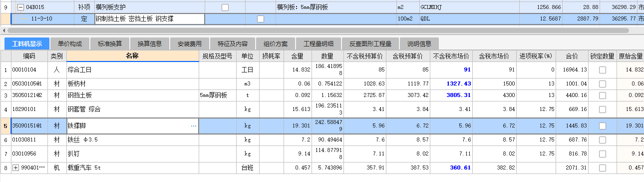Click the 规格及型号 column header
Viewport: 644px width, 182px height.
pos(217,56)
